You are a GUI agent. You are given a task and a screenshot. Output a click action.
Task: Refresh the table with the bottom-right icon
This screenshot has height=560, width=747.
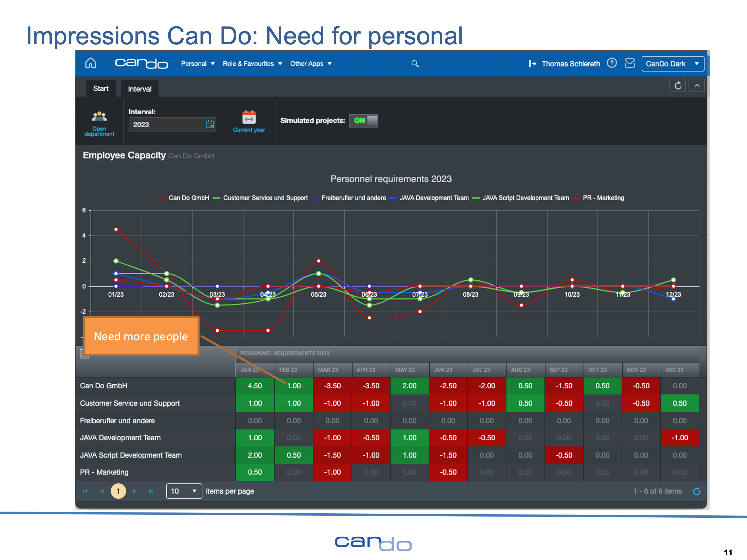(697, 491)
